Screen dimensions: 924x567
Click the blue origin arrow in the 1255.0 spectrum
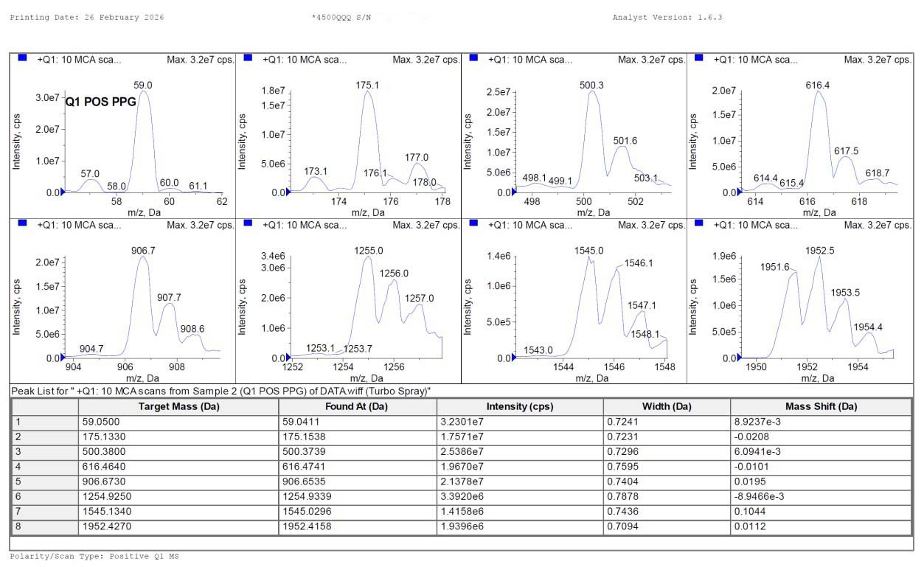(289, 357)
